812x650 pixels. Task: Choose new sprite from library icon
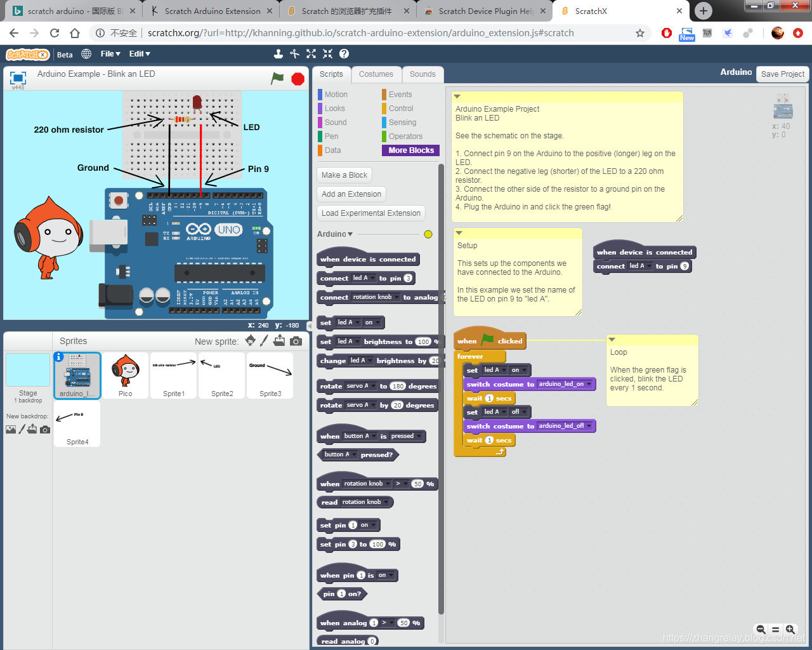coord(251,341)
